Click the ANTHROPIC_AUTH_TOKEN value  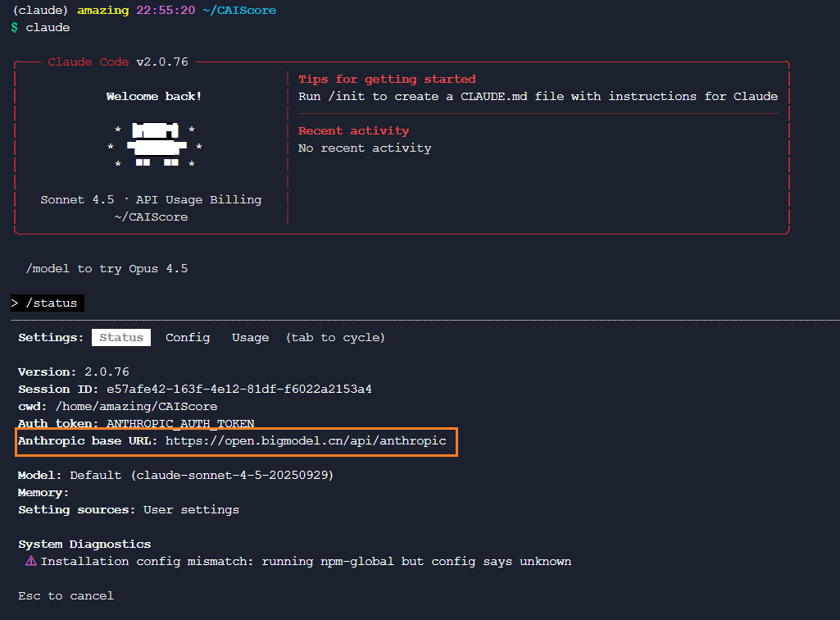pyautogui.click(x=180, y=424)
